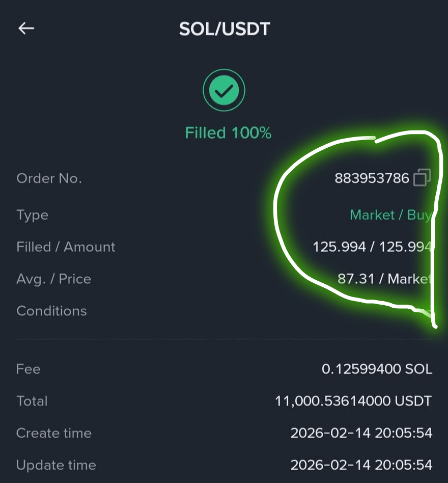Image resolution: width=448 pixels, height=483 pixels.
Task: Select the SOL/USDT page title
Action: [225, 29]
